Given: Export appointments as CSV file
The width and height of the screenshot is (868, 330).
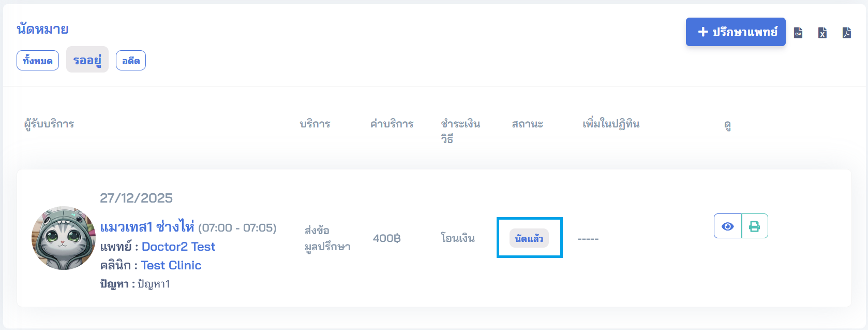Looking at the screenshot, I should pos(798,33).
